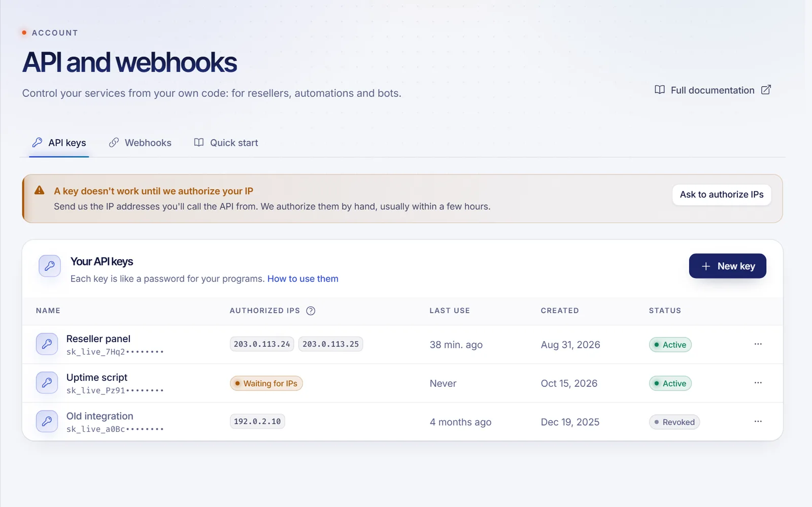Switch to the API keys tab

click(59, 143)
